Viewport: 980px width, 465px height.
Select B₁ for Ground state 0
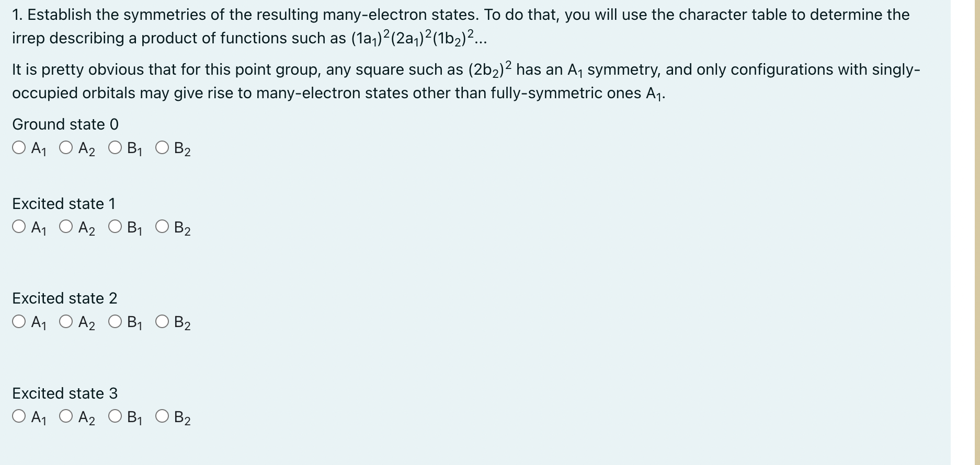(114, 148)
